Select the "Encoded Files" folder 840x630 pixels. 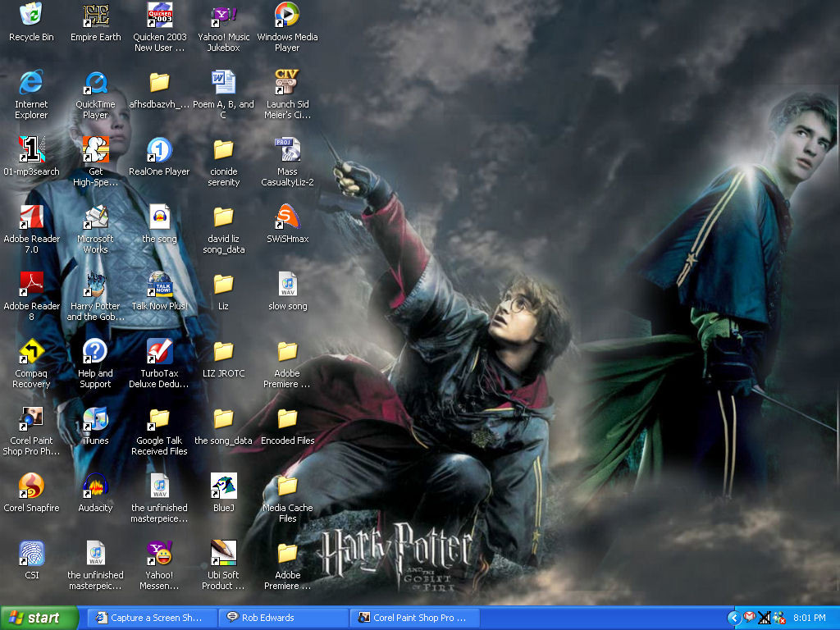click(x=287, y=419)
